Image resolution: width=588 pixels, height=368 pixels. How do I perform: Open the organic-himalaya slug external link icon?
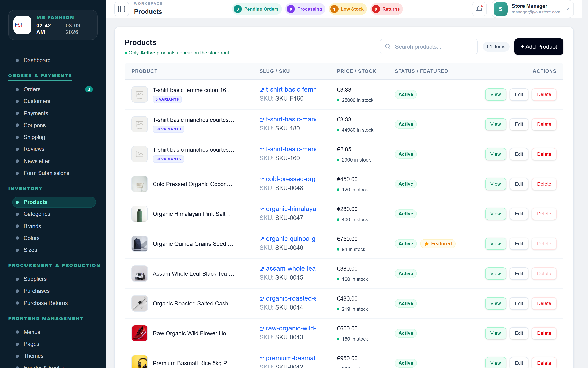click(x=262, y=209)
